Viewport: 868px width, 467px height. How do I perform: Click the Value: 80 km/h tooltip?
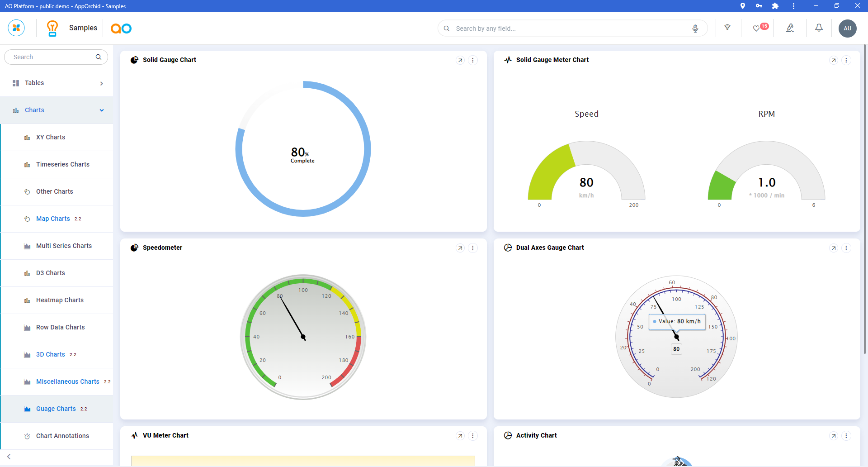click(x=677, y=321)
